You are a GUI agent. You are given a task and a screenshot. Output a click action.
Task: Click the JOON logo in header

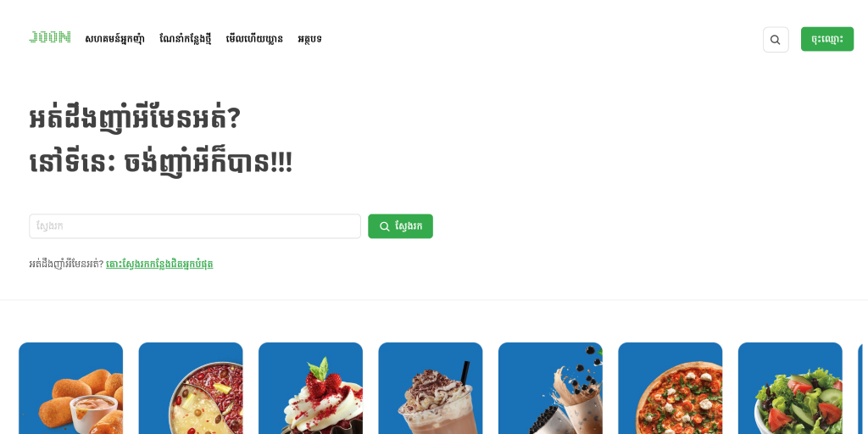tap(50, 37)
